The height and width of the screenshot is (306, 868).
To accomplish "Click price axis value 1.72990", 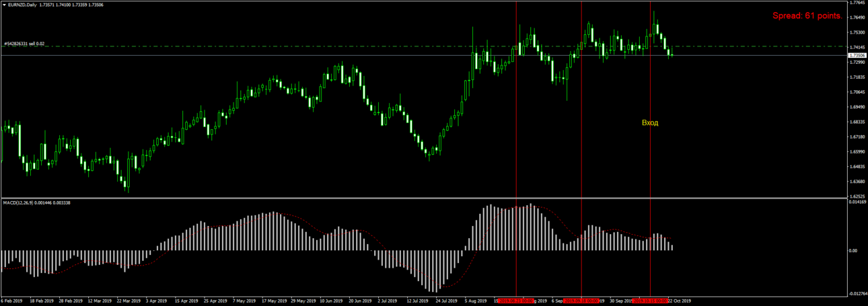I will 857,63.
